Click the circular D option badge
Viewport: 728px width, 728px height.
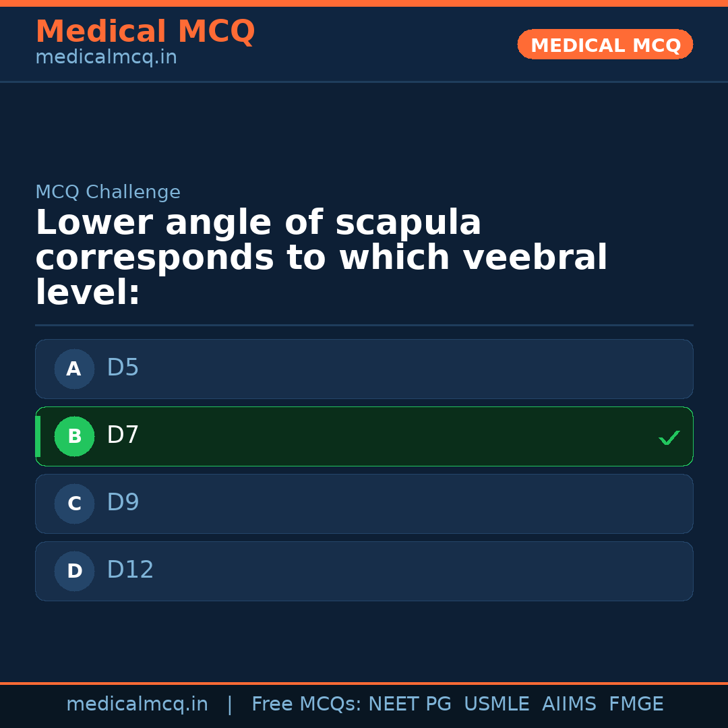point(74,571)
